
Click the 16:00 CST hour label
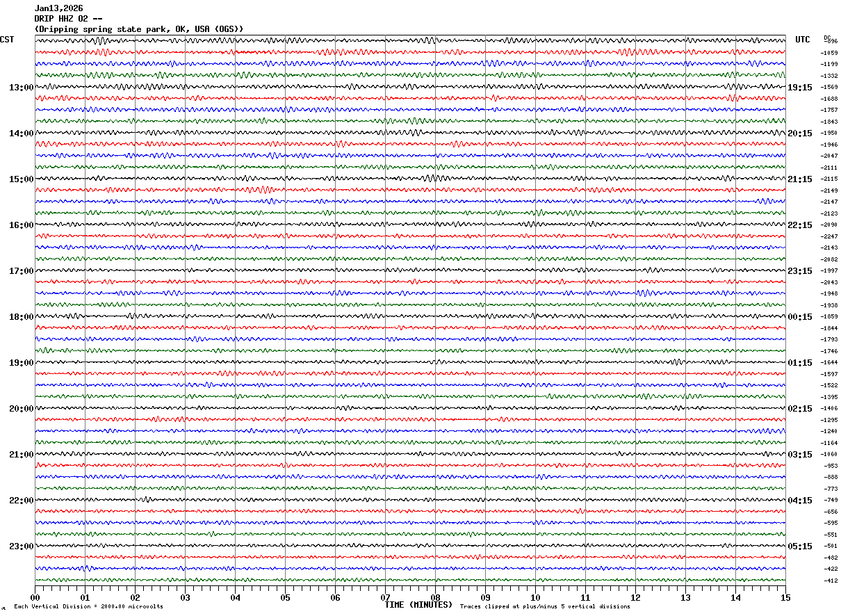point(21,225)
